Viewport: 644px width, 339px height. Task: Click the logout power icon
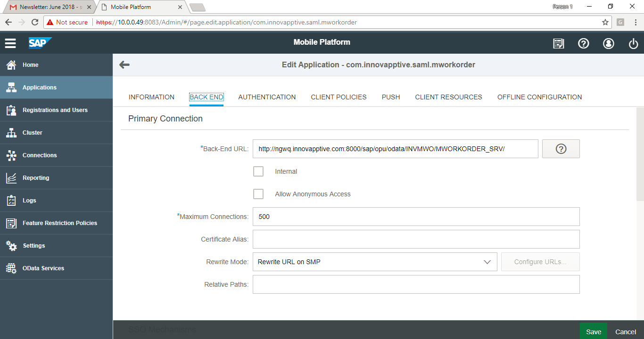pos(633,43)
